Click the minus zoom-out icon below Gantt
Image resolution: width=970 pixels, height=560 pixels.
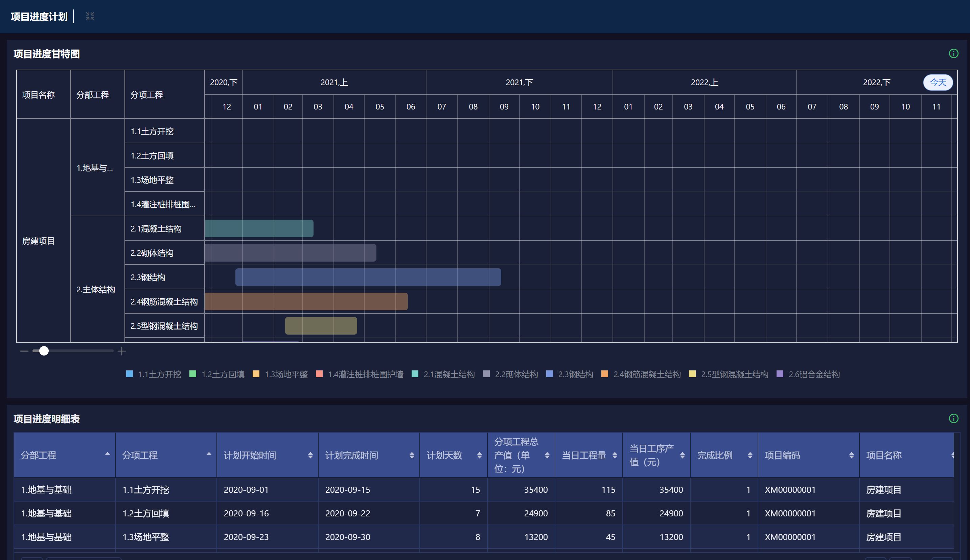click(x=24, y=351)
